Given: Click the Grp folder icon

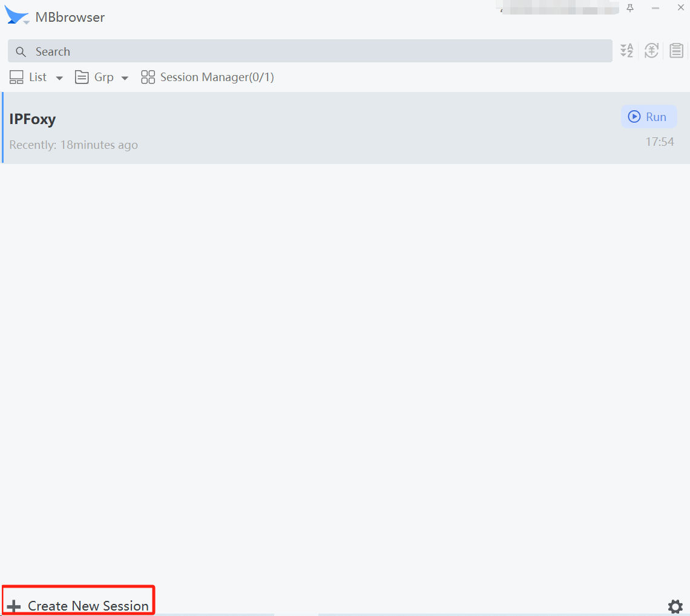Looking at the screenshot, I should click(82, 77).
